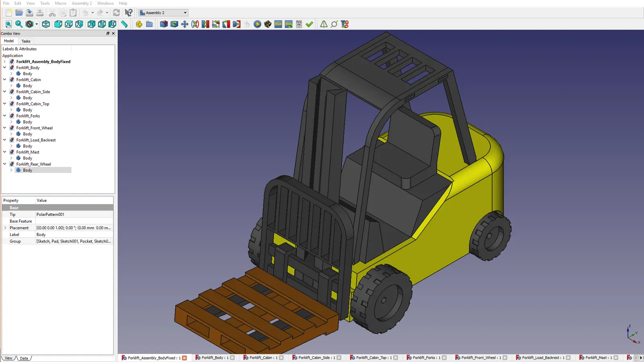644x362 pixels.
Task: Collapse the Forklift_Forks tree node
Action: (x=5, y=116)
